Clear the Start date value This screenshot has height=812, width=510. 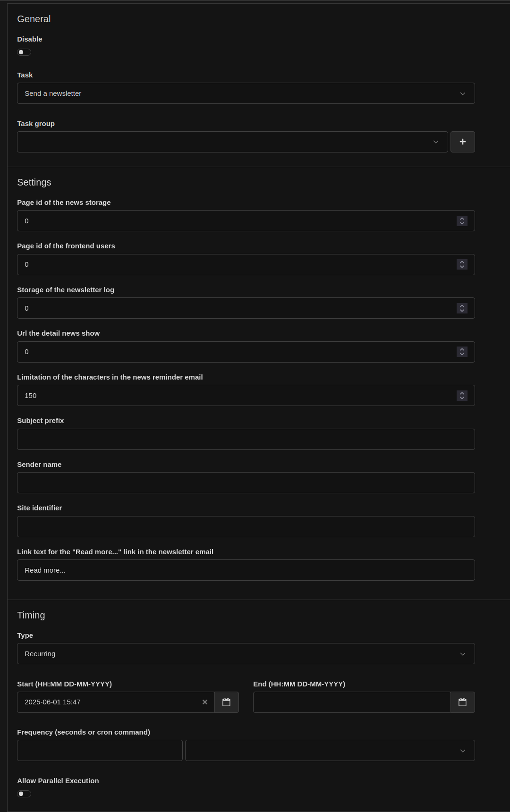click(205, 702)
